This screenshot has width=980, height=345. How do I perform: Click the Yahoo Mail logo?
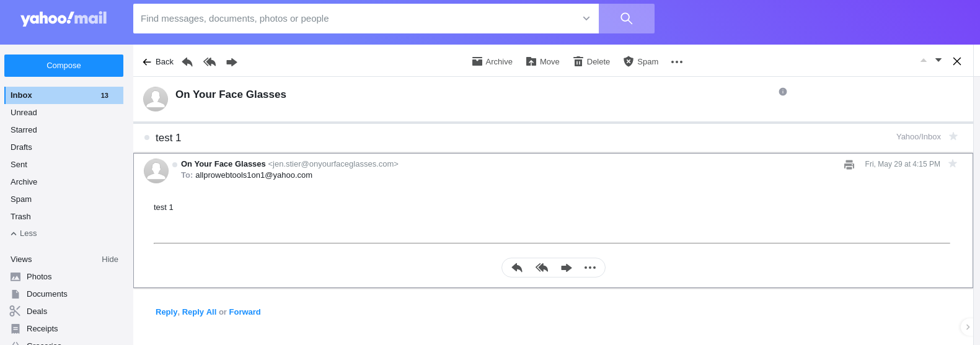click(x=64, y=19)
